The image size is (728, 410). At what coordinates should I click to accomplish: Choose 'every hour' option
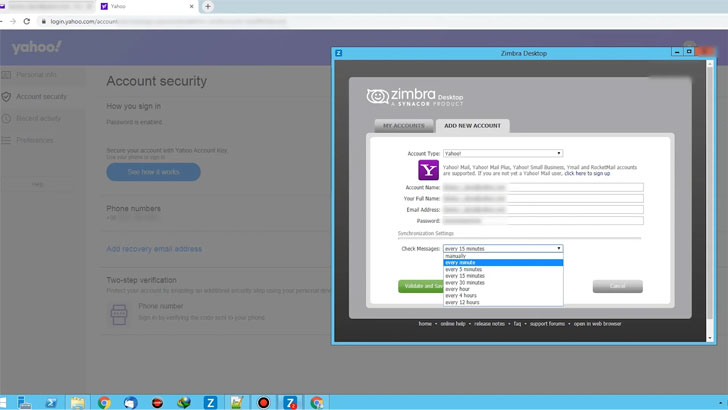[x=503, y=289]
